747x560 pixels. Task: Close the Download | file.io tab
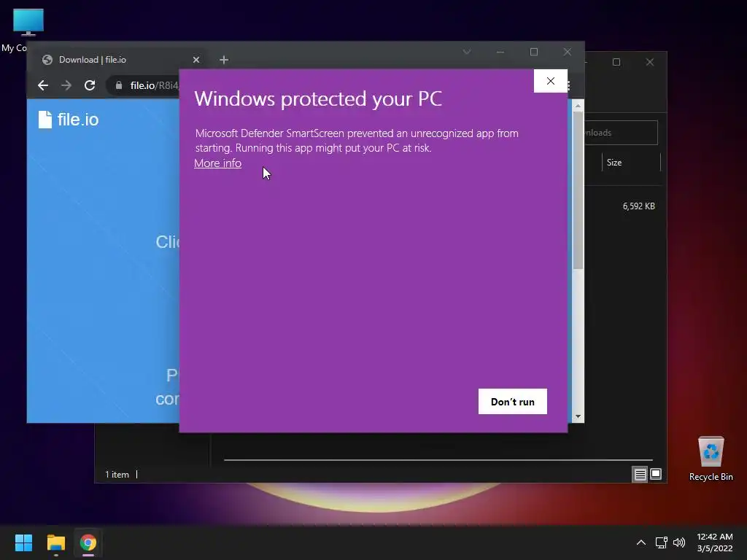point(196,60)
